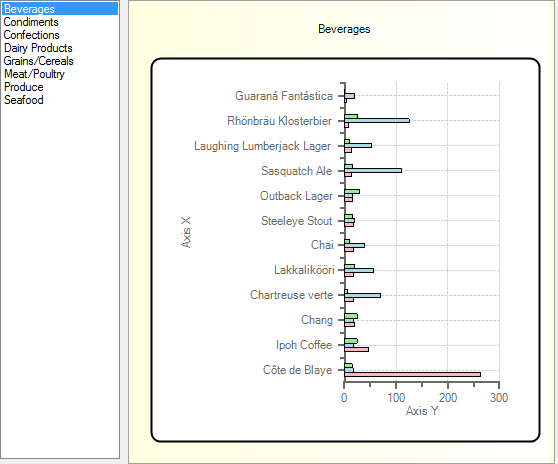Click the 200 tick label on Axis Y
Image resolution: width=558 pixels, height=464 pixels.
click(x=448, y=397)
